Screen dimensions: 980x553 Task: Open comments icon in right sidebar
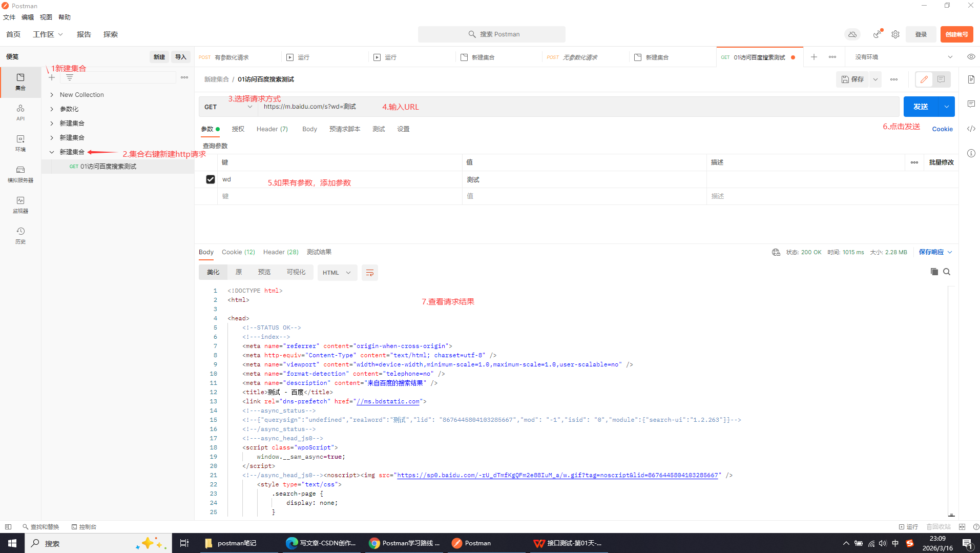(x=971, y=104)
